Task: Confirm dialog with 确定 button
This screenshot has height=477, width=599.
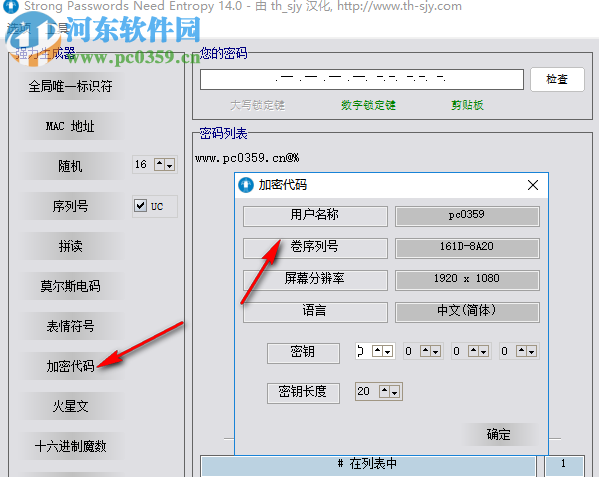Action: tap(499, 434)
